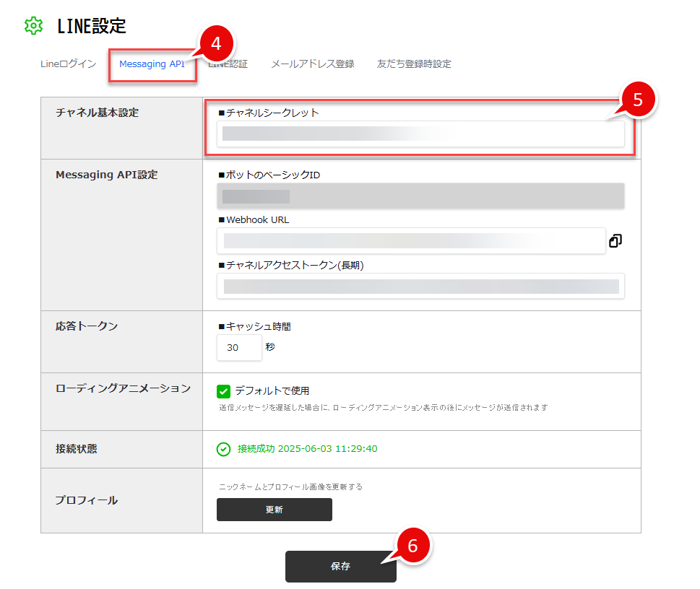
Task: Click the red number 6 badge
Action: pos(412,546)
